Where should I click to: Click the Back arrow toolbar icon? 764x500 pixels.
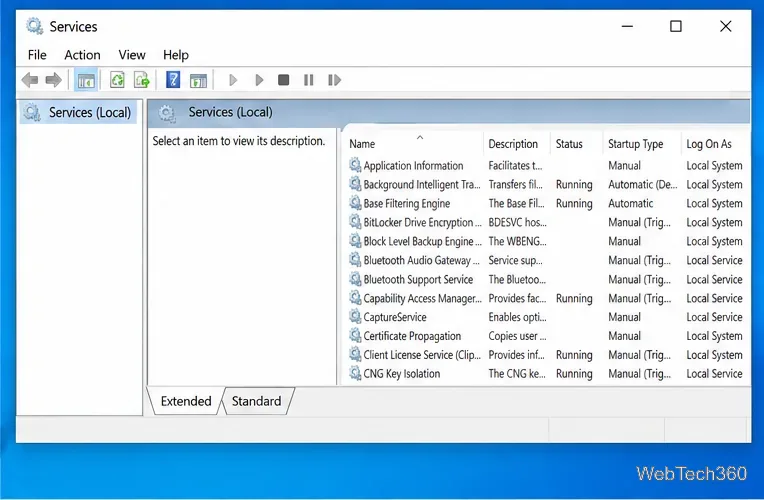point(30,80)
